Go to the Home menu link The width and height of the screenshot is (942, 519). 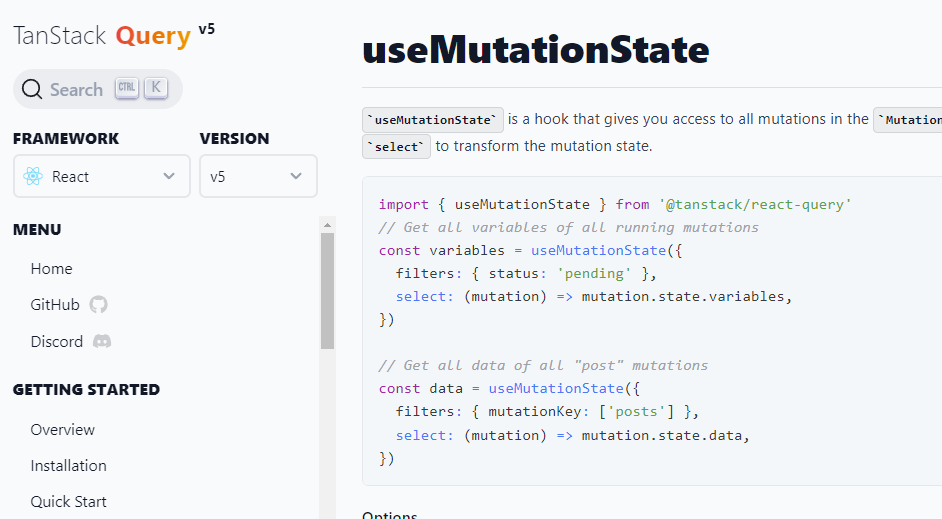tap(52, 269)
